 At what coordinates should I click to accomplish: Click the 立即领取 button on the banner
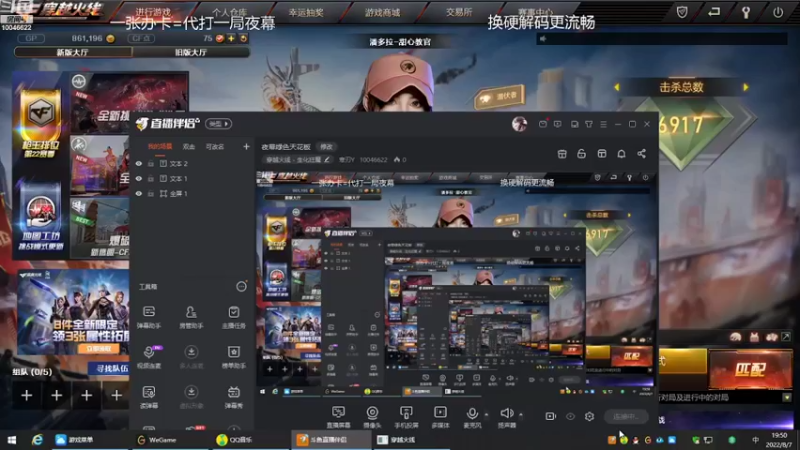click(x=98, y=348)
